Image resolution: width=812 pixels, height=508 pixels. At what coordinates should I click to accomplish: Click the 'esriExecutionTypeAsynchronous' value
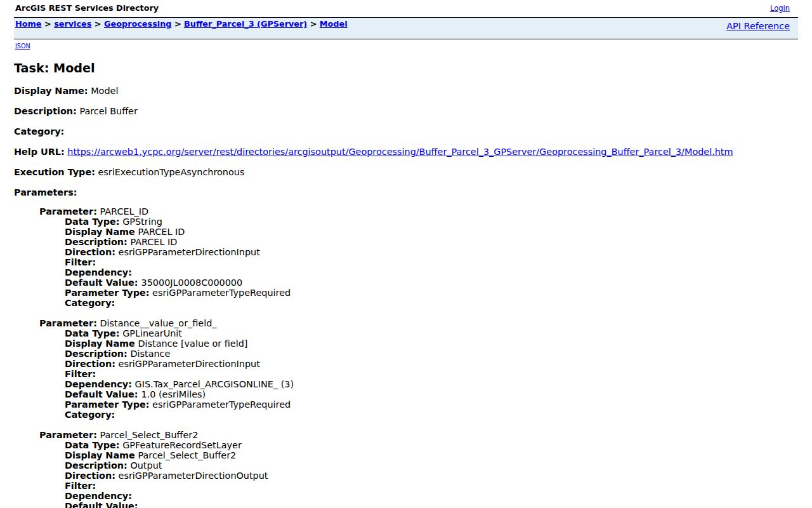click(171, 172)
